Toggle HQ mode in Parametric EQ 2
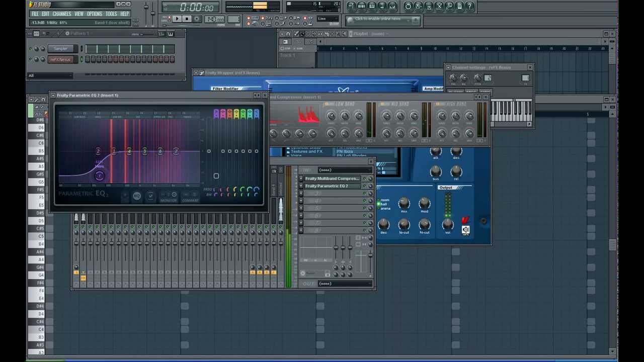This screenshot has height=362, width=644. coord(137,197)
